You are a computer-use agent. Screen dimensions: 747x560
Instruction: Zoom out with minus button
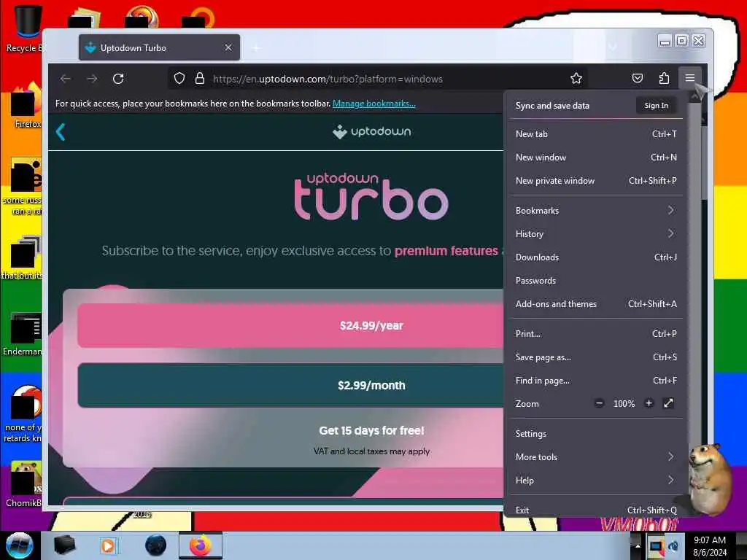(x=600, y=403)
